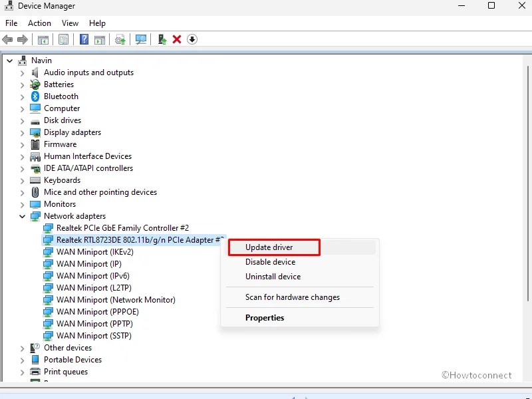Select Properties in the context menu
Image resolution: width=532 pixels, height=399 pixels.
point(265,317)
